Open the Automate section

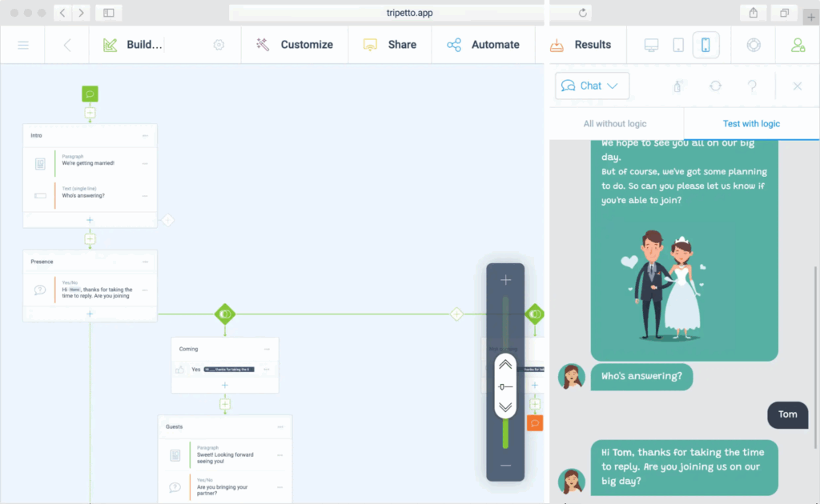click(x=483, y=46)
